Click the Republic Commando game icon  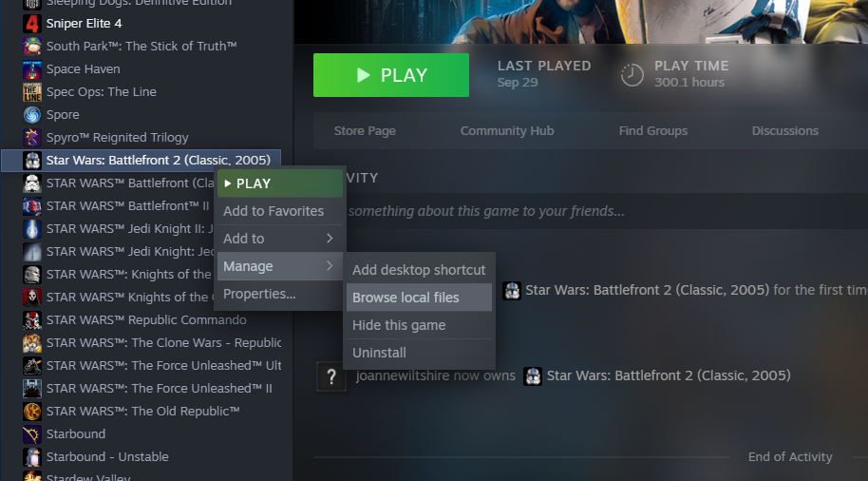point(32,320)
